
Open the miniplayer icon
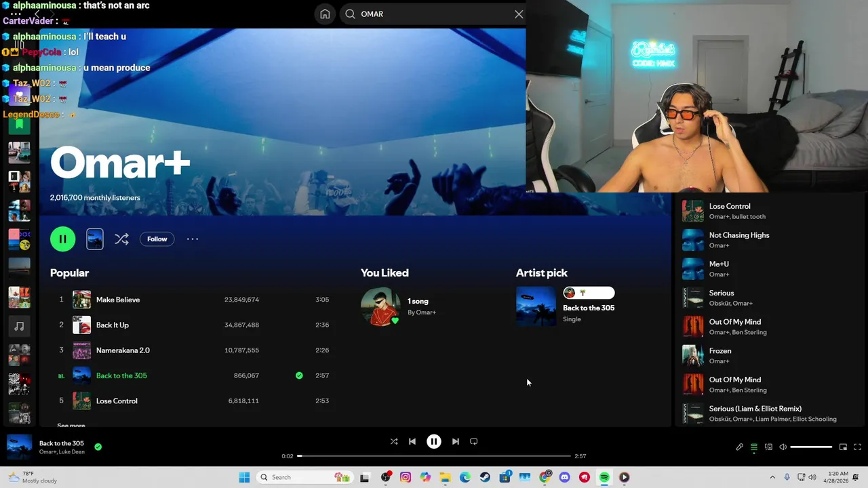(x=843, y=447)
